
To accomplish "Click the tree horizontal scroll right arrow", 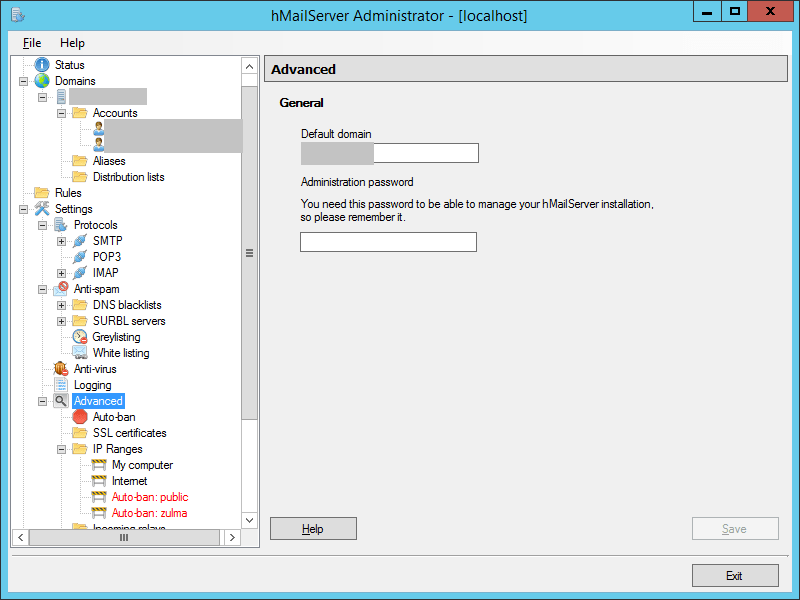I will coord(232,537).
